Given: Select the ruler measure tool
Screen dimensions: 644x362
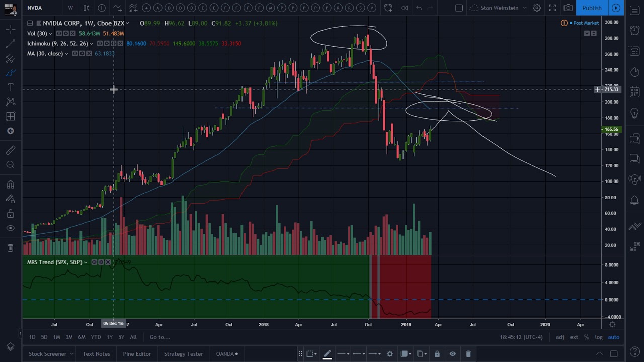Looking at the screenshot, I should [10, 150].
